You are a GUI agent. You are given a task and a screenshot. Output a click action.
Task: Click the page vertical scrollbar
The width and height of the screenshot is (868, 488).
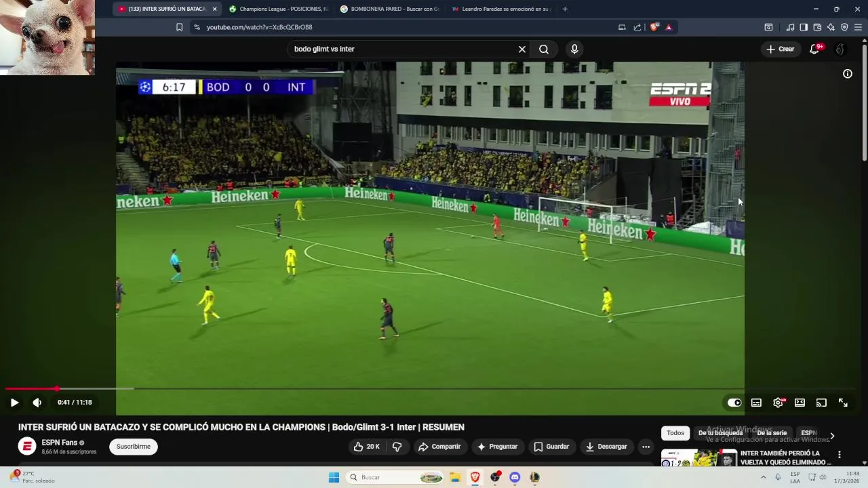tap(864, 102)
